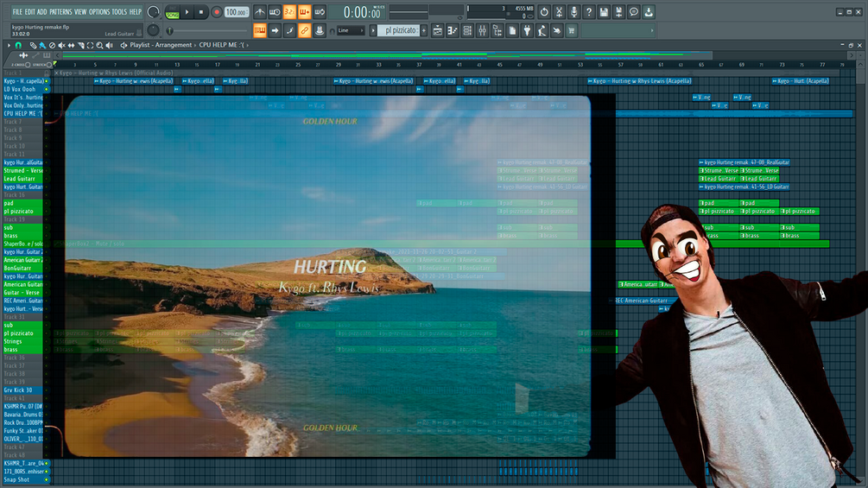The width and height of the screenshot is (868, 488).
Task: Adjust the main pitch knob
Action: coord(154,30)
